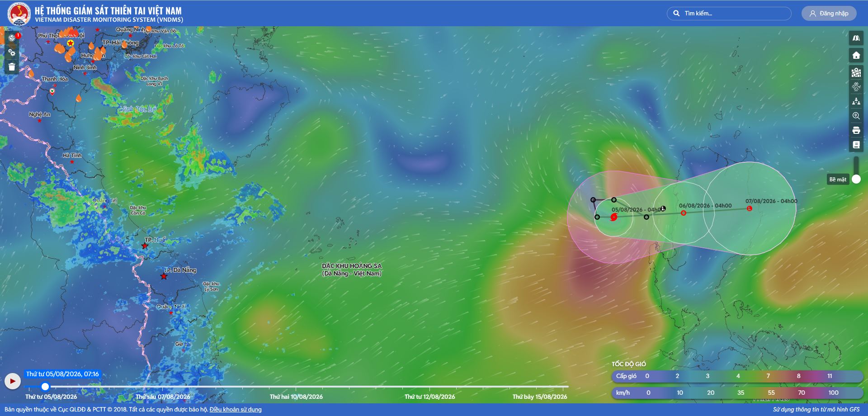Click the TỐC ĐỘ GIÓ legend title
868x416 pixels.
629,364
